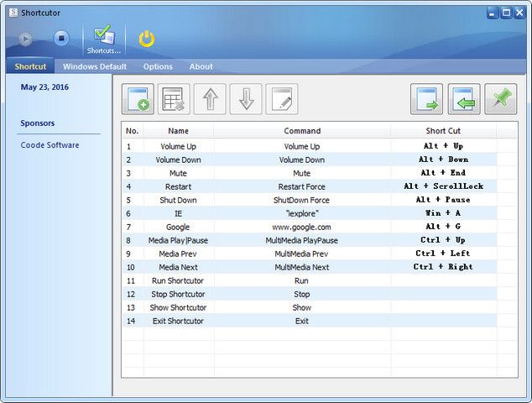Viewport: 532px width, 403px height.
Task: Open the Coode Software sponsor link
Action: (x=50, y=145)
